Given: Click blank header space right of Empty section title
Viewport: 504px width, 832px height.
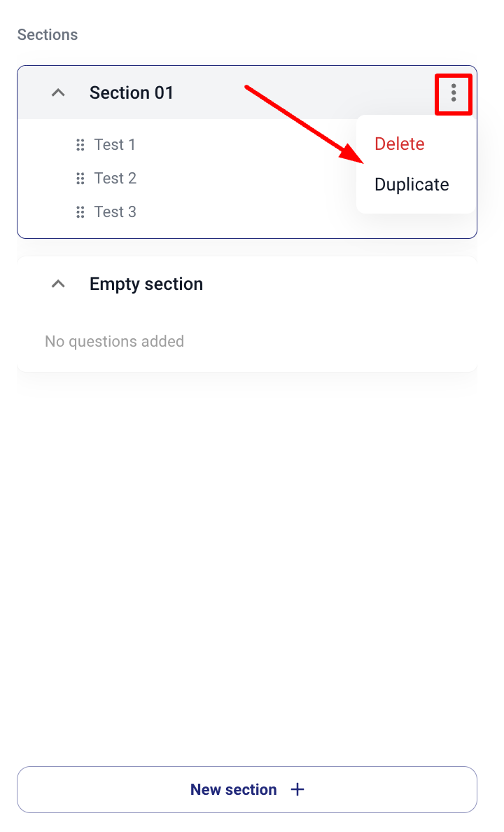Looking at the screenshot, I should coord(336,284).
